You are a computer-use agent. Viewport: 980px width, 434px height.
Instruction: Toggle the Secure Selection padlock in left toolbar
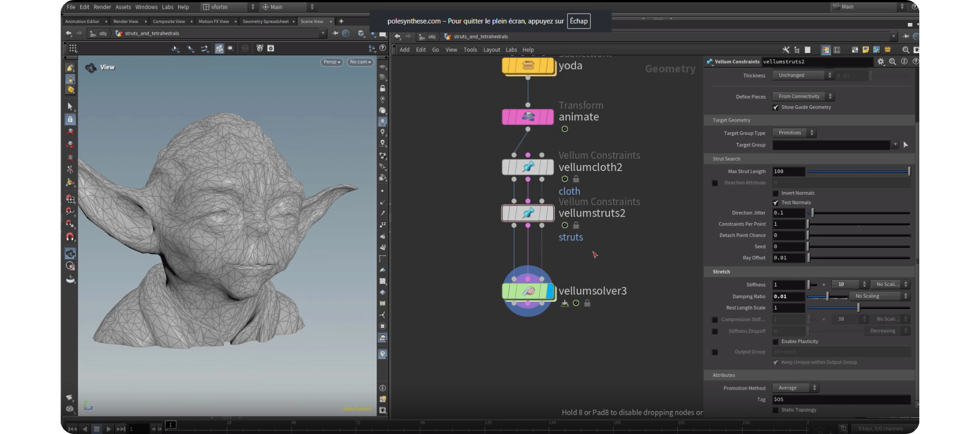pos(70,119)
